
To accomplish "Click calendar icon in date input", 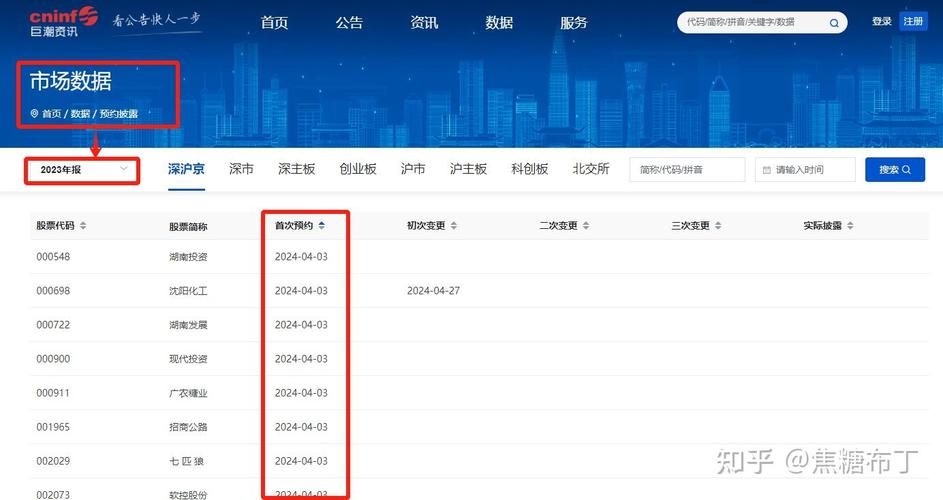I will coord(767,170).
